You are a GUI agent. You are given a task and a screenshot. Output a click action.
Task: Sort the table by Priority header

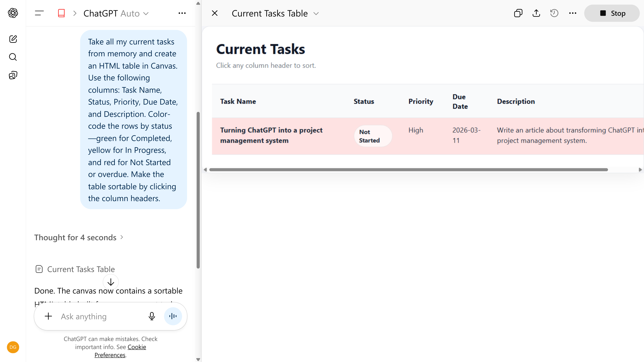pos(421,101)
